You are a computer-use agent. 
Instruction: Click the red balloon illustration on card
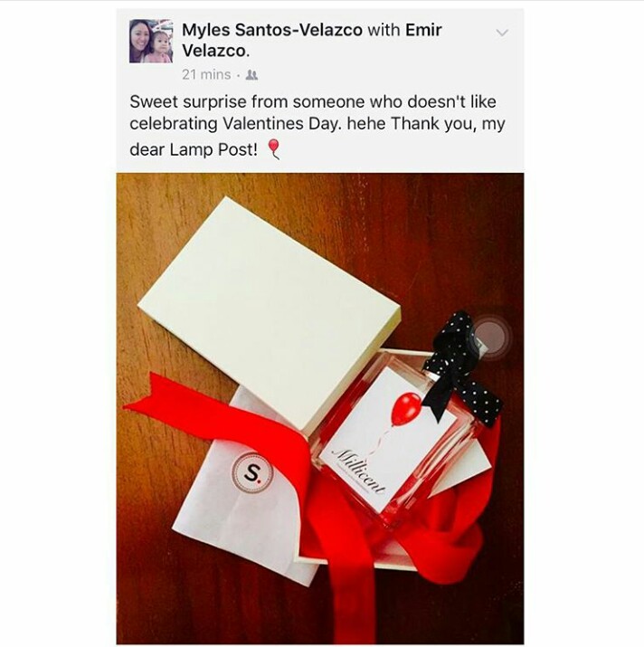point(407,409)
